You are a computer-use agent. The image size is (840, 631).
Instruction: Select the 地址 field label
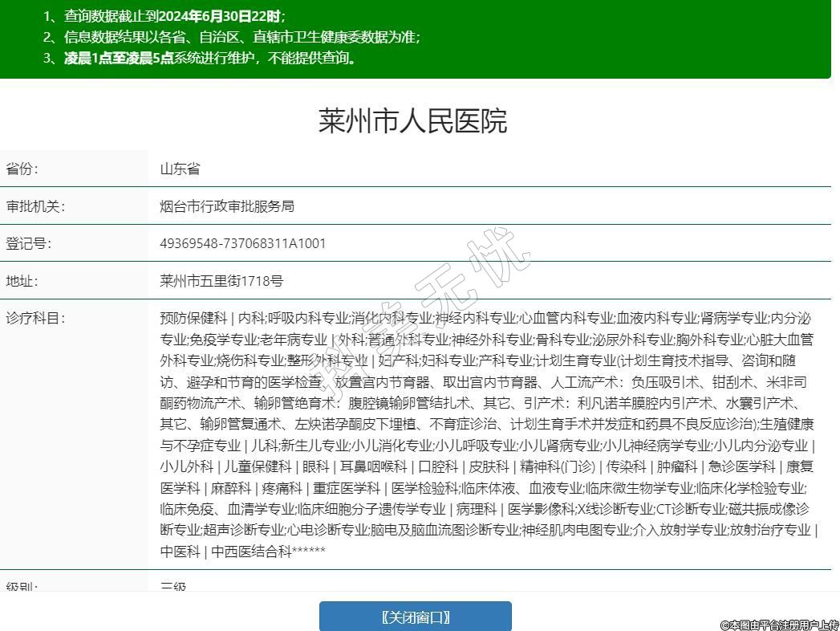point(22,281)
